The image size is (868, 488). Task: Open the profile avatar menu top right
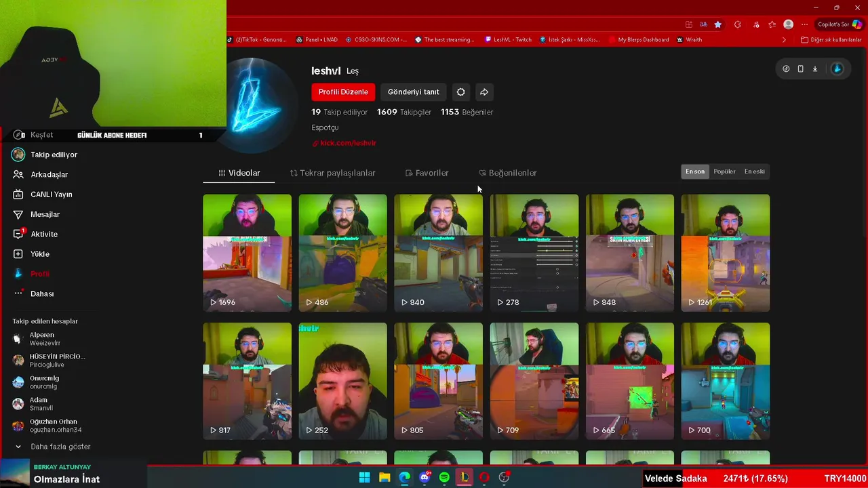(x=837, y=68)
